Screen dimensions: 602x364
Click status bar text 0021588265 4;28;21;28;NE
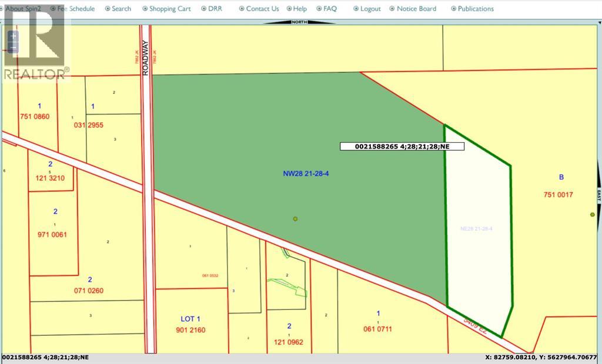[x=45, y=357]
